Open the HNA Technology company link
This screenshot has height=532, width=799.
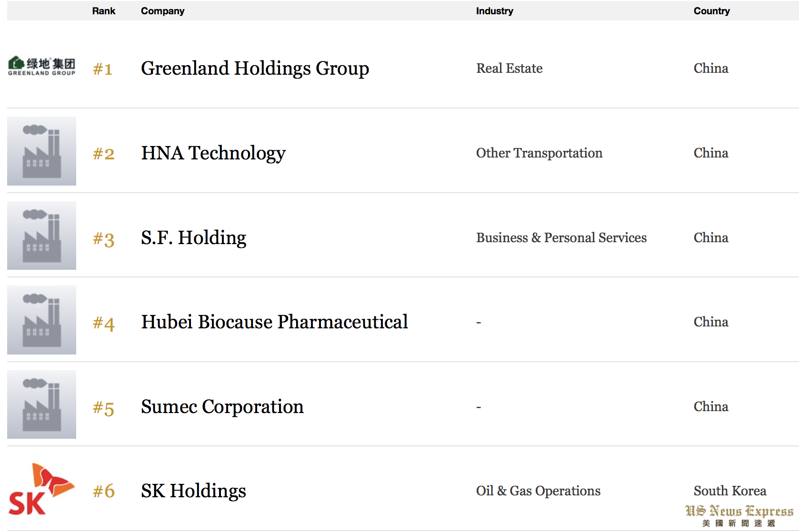(213, 153)
